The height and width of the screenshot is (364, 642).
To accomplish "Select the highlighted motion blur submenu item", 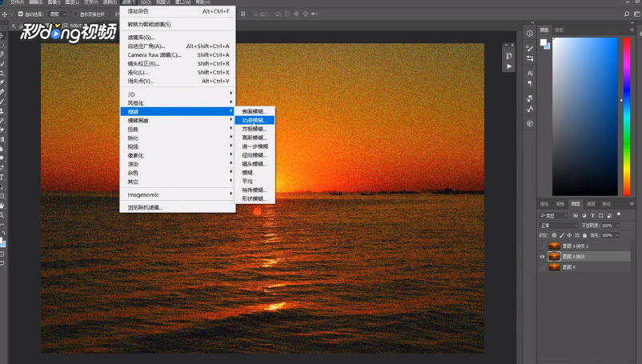I will tap(255, 120).
